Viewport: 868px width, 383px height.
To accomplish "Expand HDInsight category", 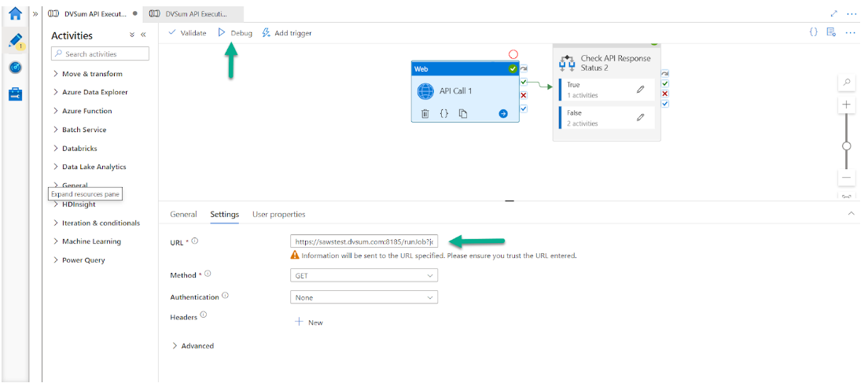I will click(75, 204).
